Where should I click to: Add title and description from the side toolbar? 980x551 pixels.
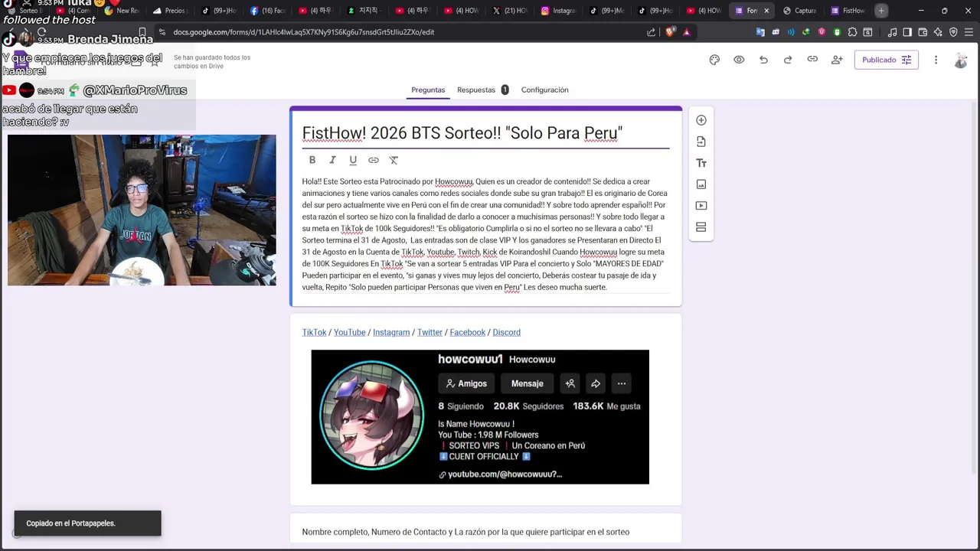pos(701,163)
